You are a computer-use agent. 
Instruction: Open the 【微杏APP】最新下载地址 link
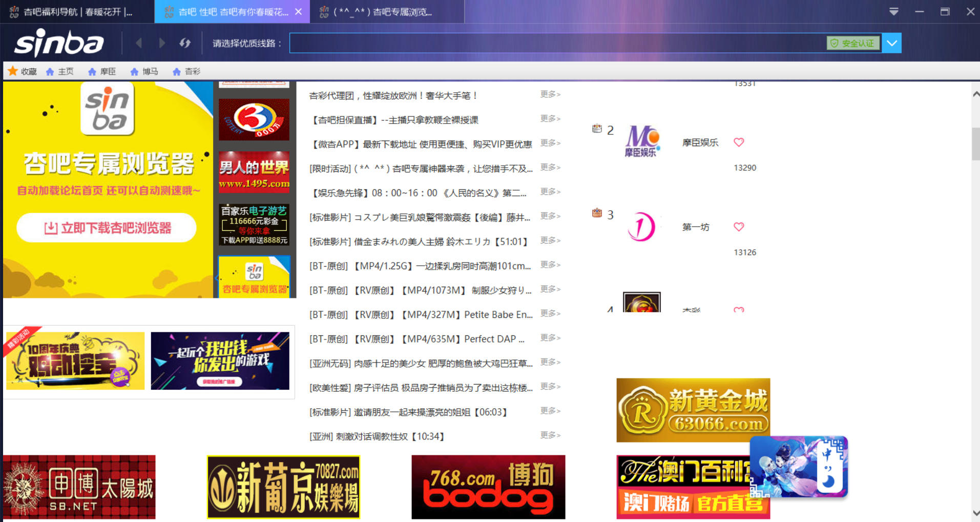click(421, 144)
